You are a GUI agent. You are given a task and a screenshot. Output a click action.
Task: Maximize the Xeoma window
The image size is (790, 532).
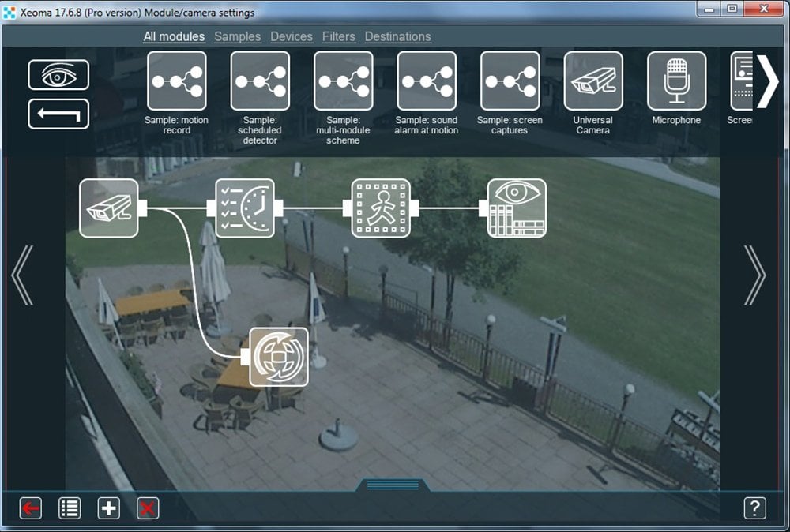pos(732,9)
